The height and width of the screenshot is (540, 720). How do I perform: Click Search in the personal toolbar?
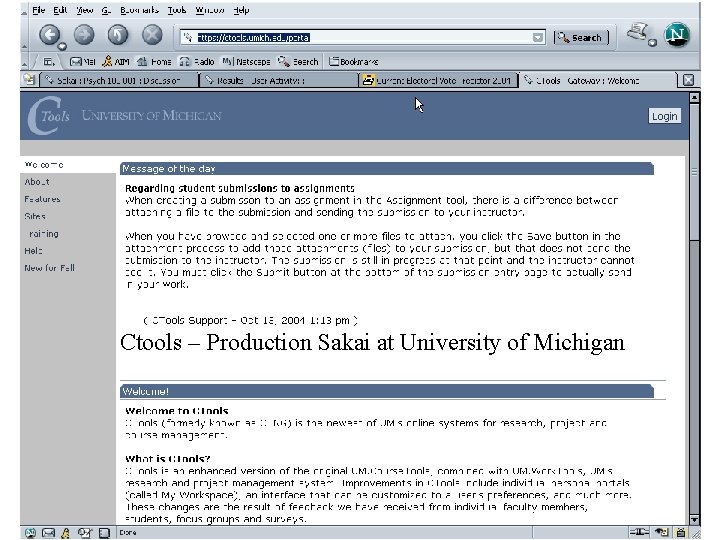(298, 62)
